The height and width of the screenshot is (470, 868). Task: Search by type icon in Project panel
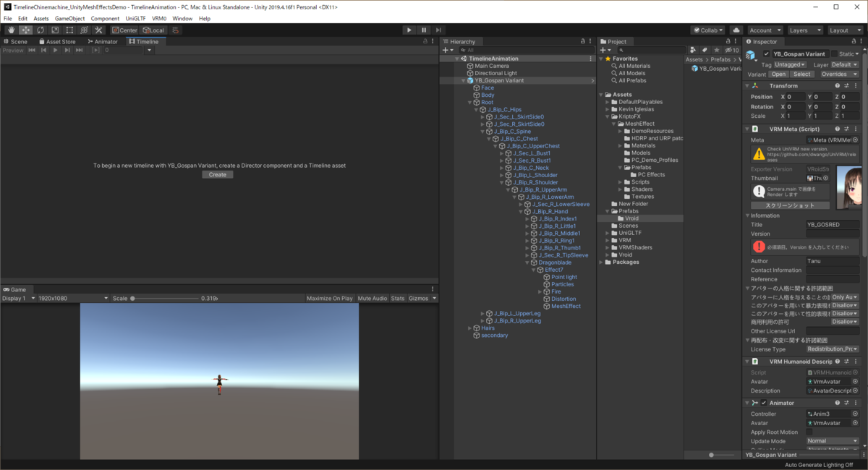694,50
